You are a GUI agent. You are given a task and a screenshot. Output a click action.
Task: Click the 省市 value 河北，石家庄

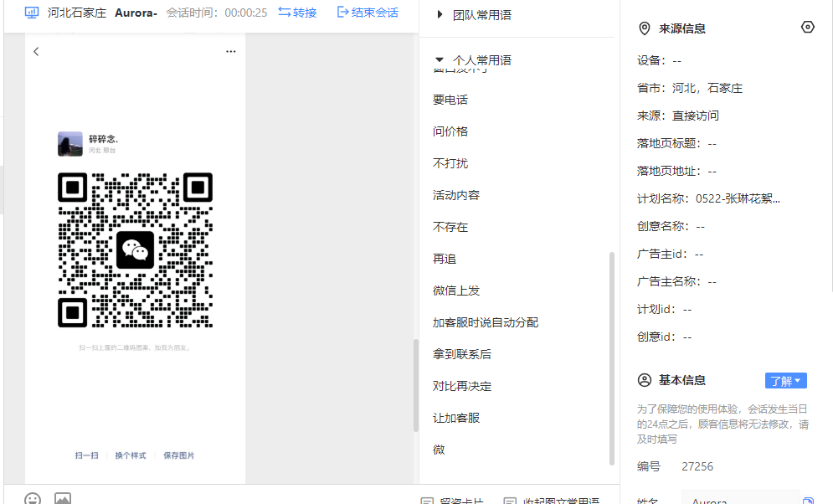[x=707, y=88]
